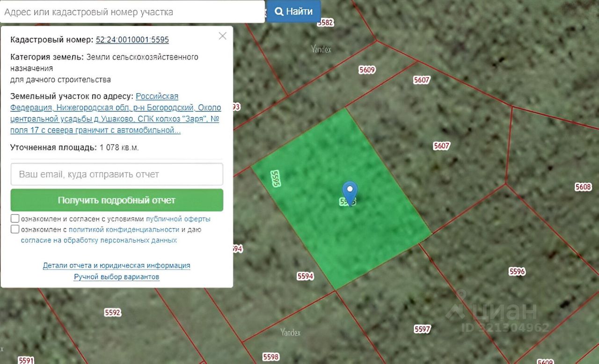
Task: Select parcel label 5608 on the map
Action: (x=583, y=187)
